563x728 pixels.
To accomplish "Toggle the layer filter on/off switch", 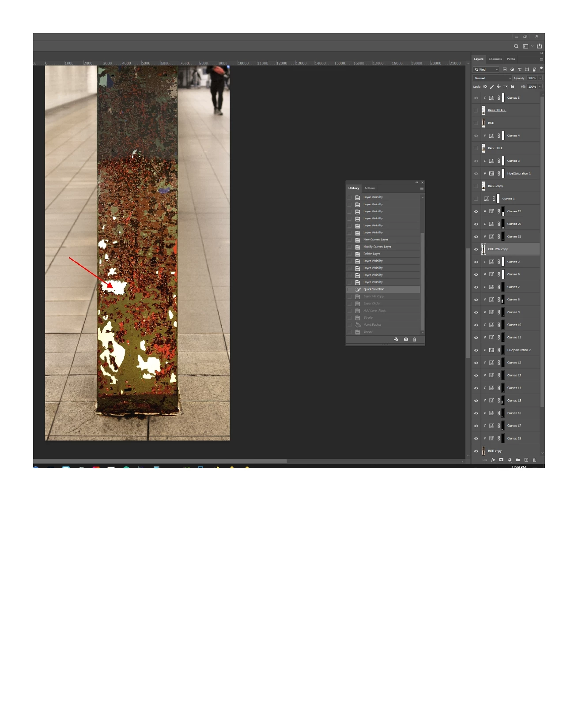I will pos(541,68).
